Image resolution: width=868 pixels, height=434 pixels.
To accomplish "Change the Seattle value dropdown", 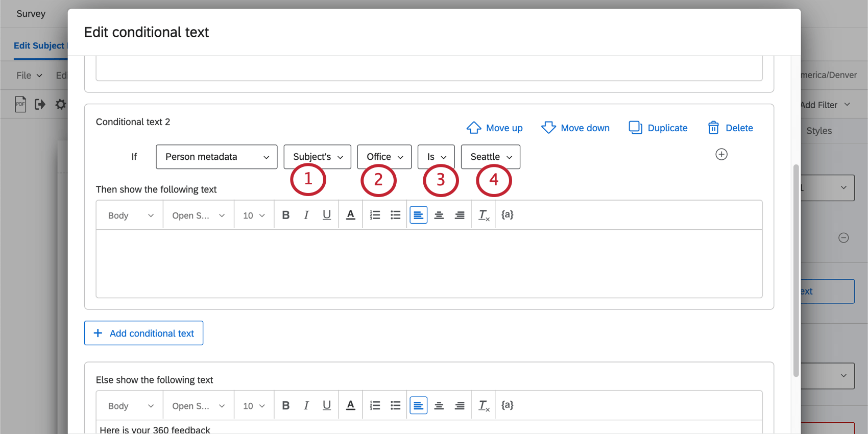I will pos(490,157).
